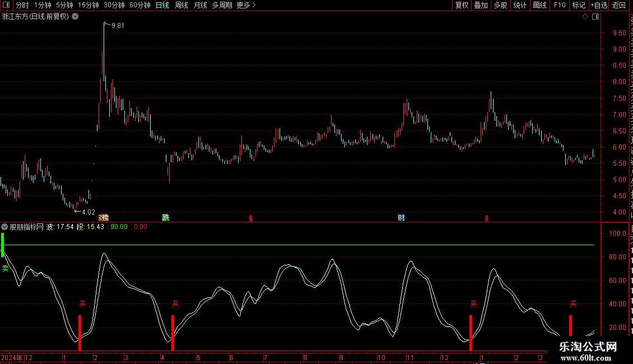Select the 15分钟 period
Image resolution: width=633 pixels, height=364 pixels.
pyautogui.click(x=88, y=5)
